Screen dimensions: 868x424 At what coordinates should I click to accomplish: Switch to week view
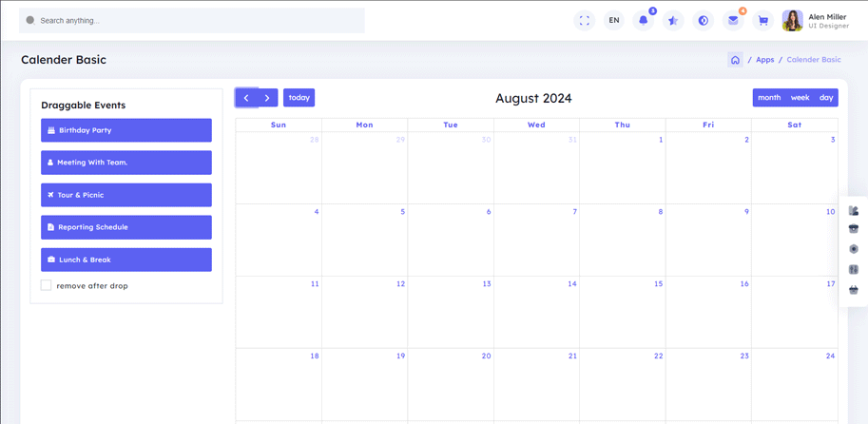point(800,98)
